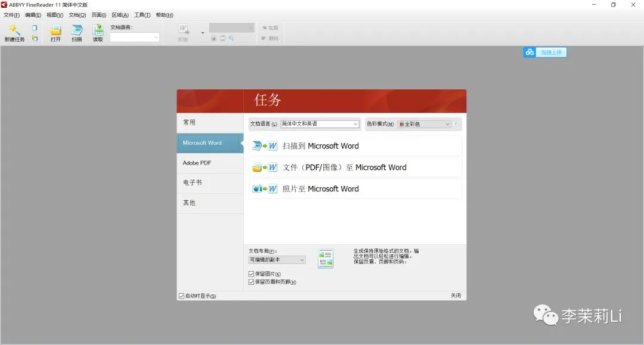
Task: Open the 全彩色 color mode dropdown
Action: click(x=425, y=124)
